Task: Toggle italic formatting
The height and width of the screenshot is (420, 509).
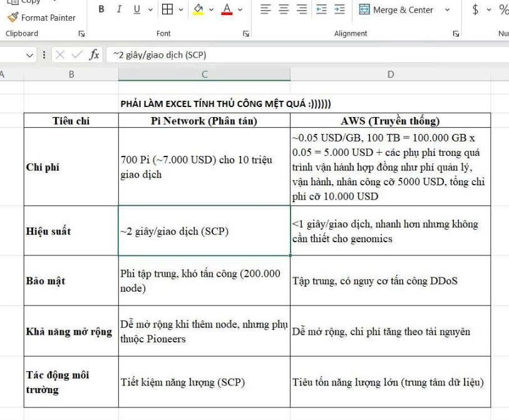Action: click(119, 9)
